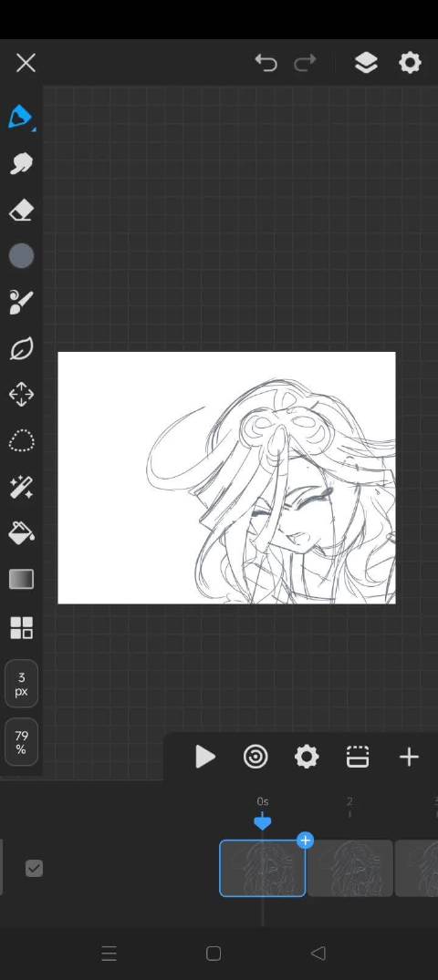The width and height of the screenshot is (438, 980).
Task: Open the grid tools panel icon
Action: tap(21, 627)
